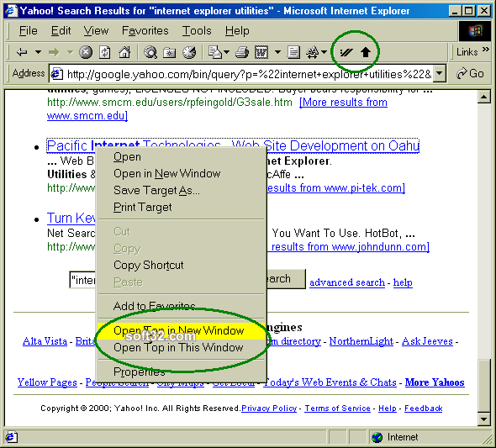
Task: Click the Mail envelope toolbar icon
Action: 214,52
